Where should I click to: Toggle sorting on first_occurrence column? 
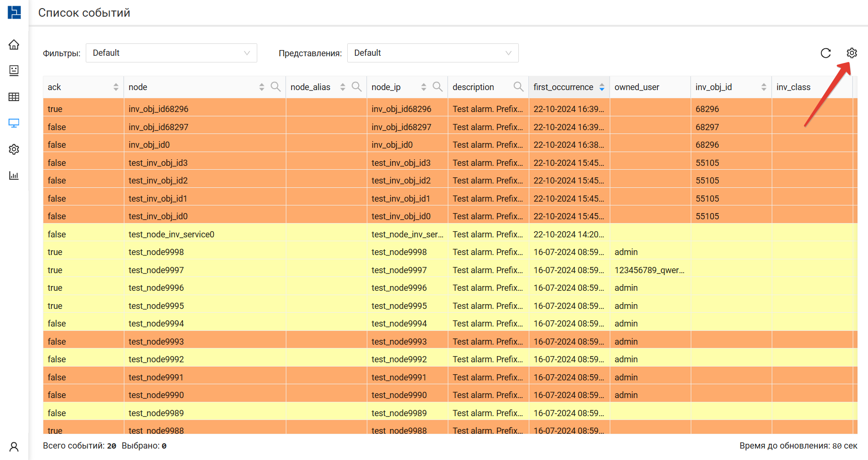click(602, 87)
